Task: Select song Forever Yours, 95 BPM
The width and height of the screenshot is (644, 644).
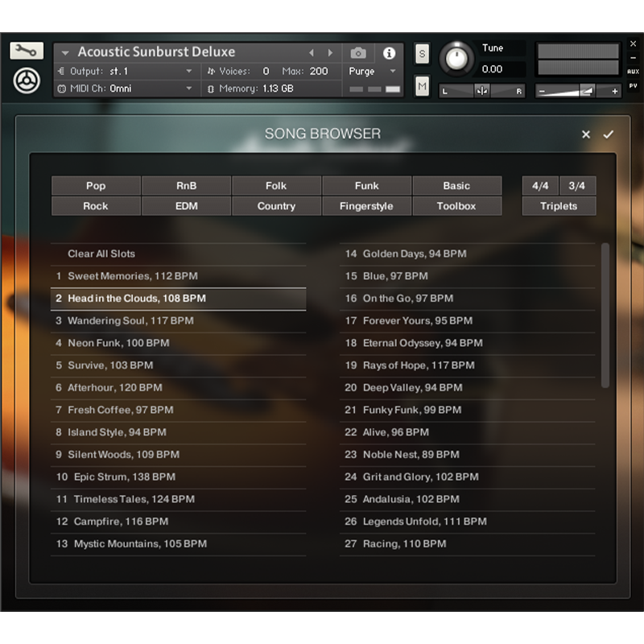Action: [x=468, y=321]
